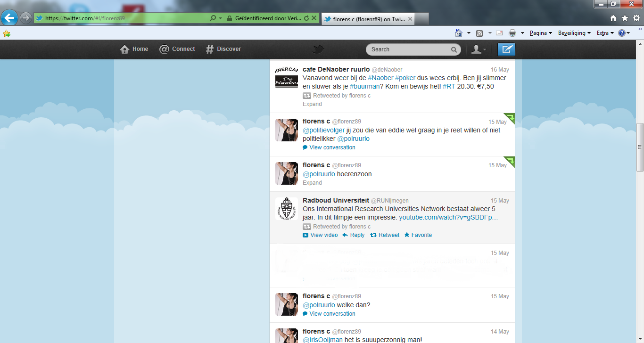Open the Extra menu

(605, 33)
